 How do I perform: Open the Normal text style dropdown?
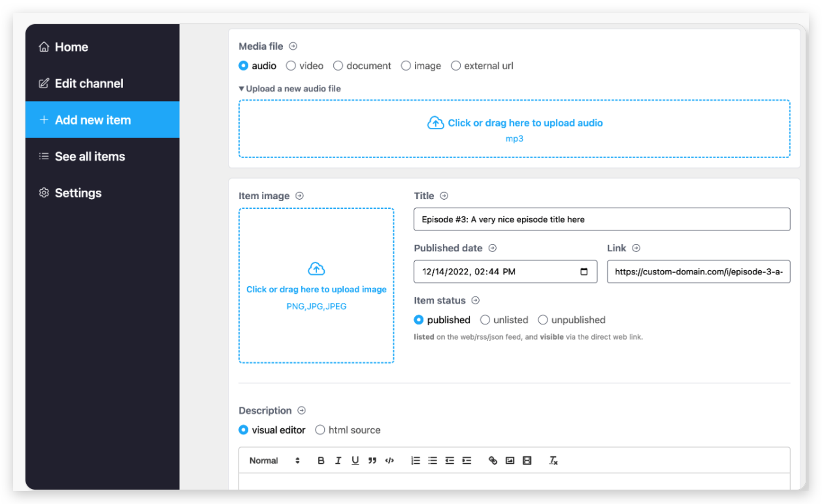(274, 460)
